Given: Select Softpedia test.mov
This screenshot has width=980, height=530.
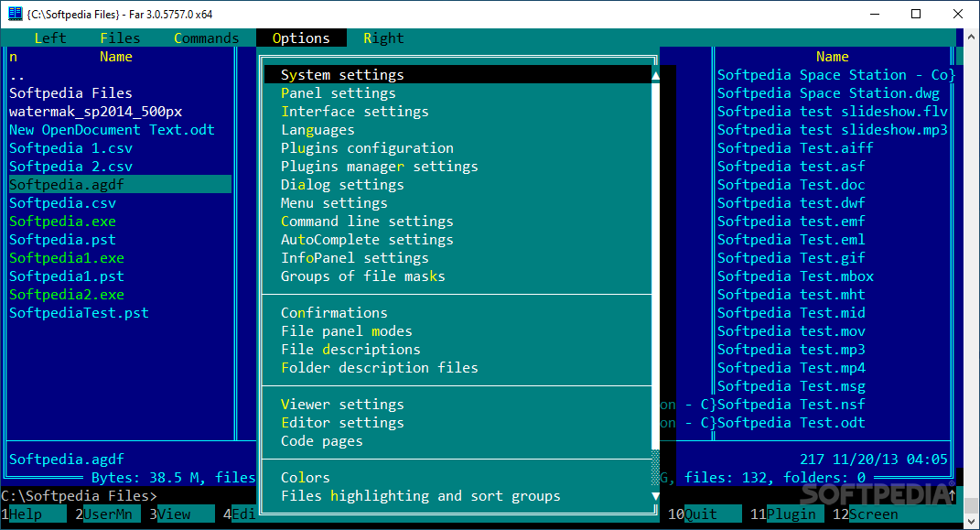Looking at the screenshot, I should click(x=792, y=331).
